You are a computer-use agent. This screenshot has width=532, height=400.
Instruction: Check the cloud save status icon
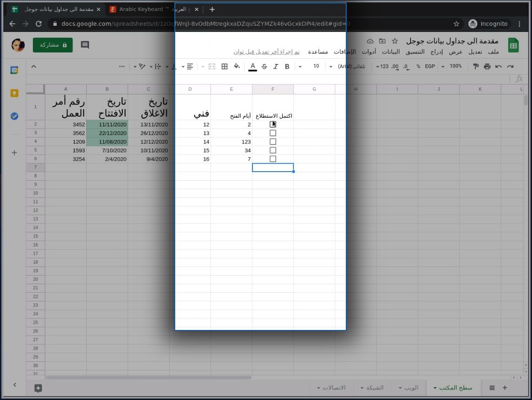pyautogui.click(x=370, y=41)
